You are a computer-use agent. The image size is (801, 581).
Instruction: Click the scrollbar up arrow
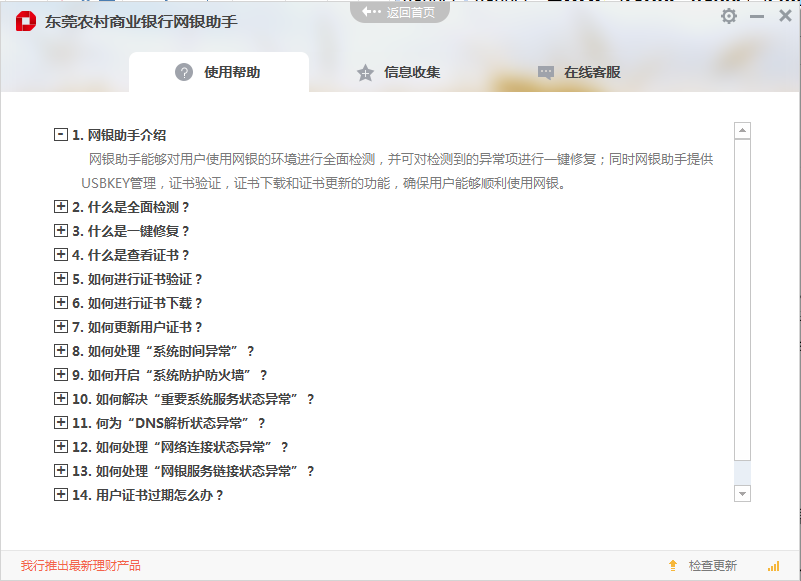coord(742,131)
